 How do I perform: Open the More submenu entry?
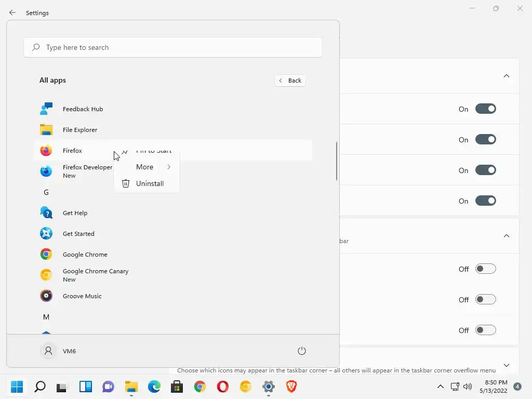coord(147,167)
